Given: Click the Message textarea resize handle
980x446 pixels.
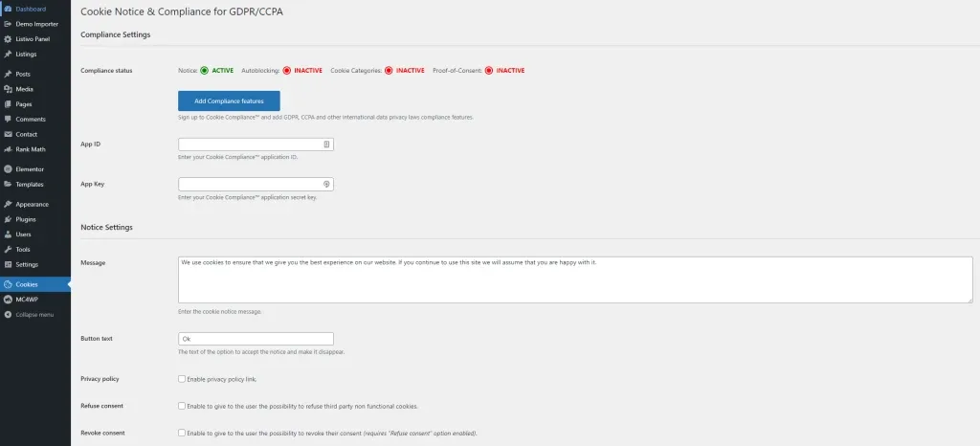Looking at the screenshot, I should tap(969, 300).
